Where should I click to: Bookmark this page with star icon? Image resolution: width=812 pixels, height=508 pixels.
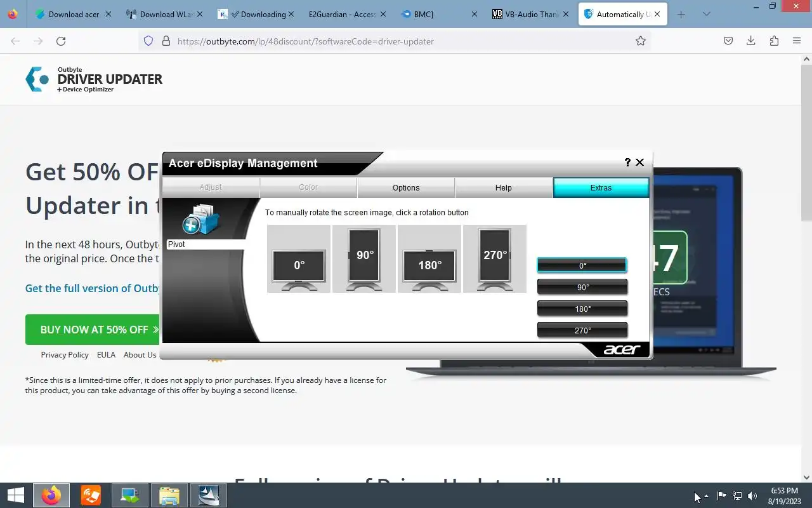pyautogui.click(x=641, y=41)
